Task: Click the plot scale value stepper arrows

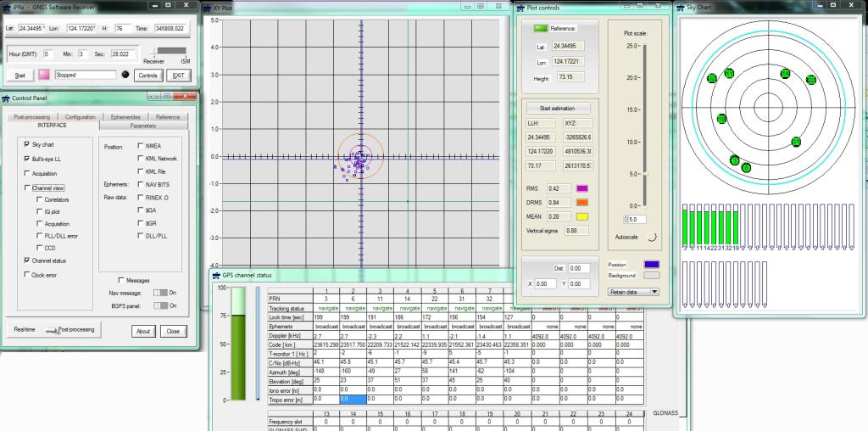Action: point(626,220)
